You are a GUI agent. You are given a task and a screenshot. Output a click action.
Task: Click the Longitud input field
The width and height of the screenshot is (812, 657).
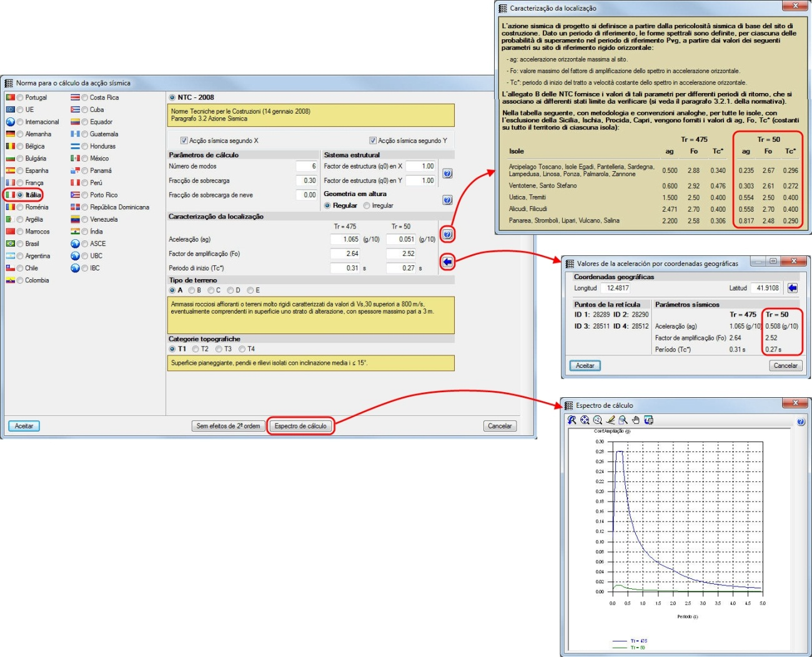[616, 288]
